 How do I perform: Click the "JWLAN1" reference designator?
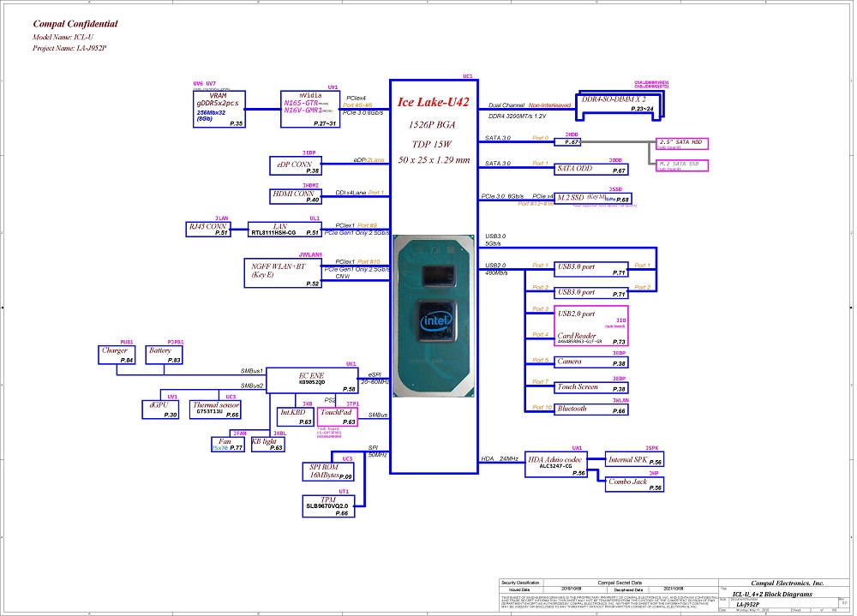310,254
